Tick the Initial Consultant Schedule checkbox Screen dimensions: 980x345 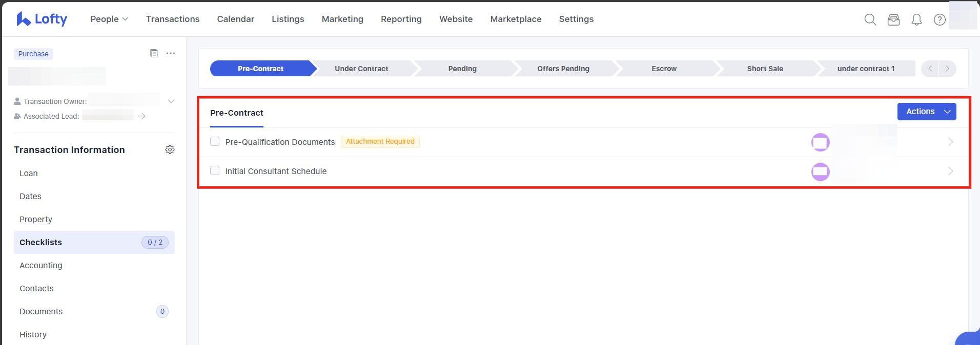click(x=215, y=170)
